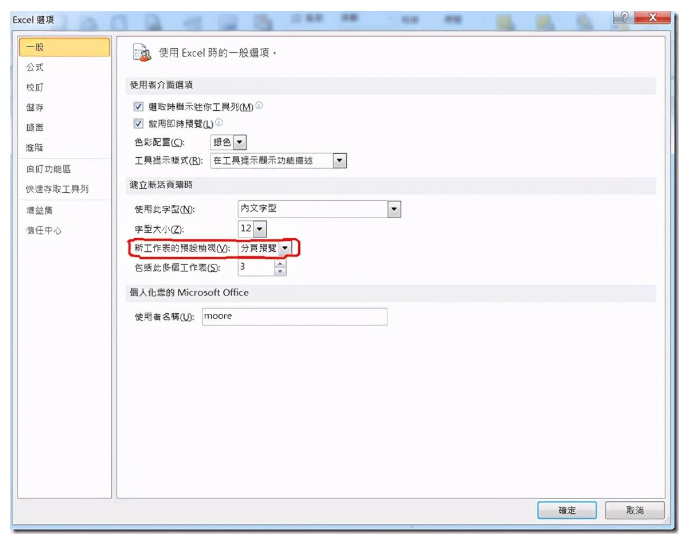Open the 儲存 options category
Image resolution: width=690 pixels, height=543 pixels.
click(35, 107)
